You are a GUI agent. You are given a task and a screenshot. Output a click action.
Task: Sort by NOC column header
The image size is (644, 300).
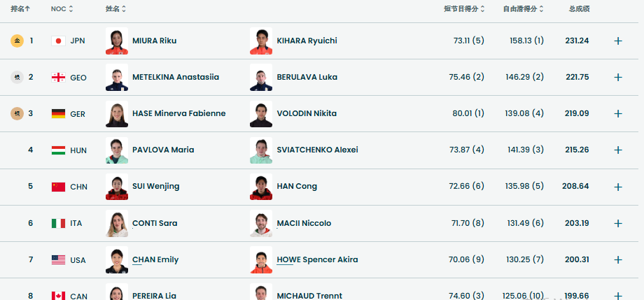(x=62, y=8)
